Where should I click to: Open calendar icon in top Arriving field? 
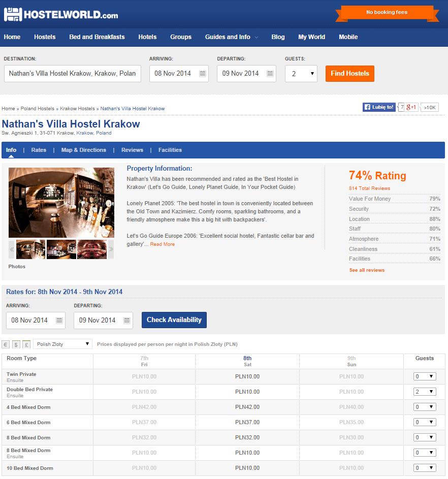point(203,74)
